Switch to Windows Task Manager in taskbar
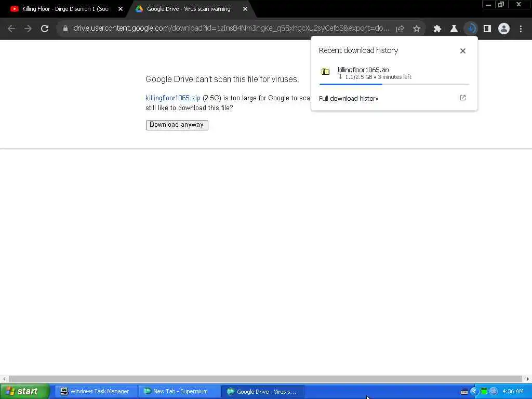This screenshot has width=532, height=399. pos(96,392)
